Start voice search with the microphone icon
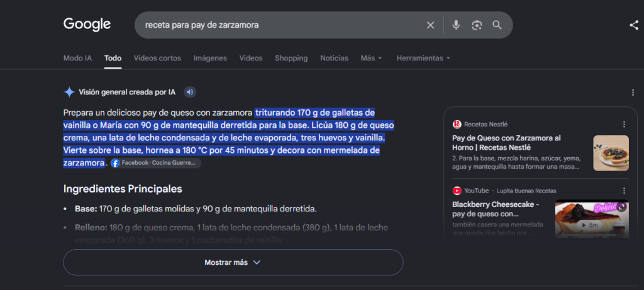The height and width of the screenshot is (290, 644). pyautogui.click(x=456, y=25)
